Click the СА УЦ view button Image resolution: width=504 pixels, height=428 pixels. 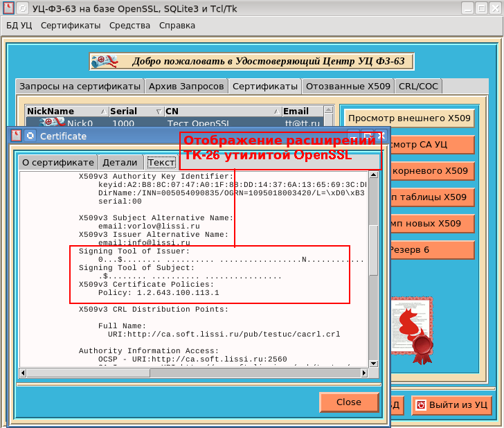tap(431, 144)
